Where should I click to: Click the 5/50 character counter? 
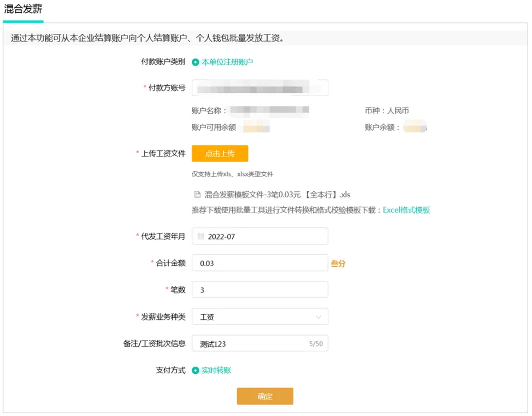coord(316,344)
